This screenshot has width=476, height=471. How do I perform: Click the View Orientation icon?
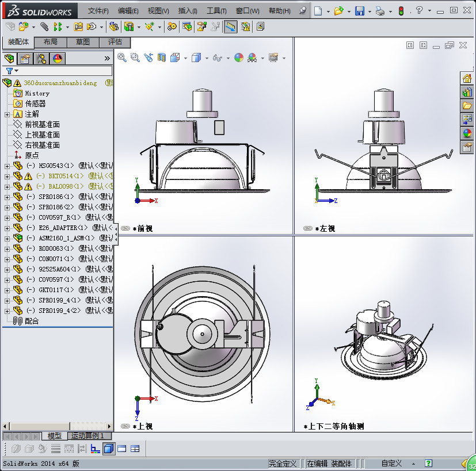click(175, 58)
